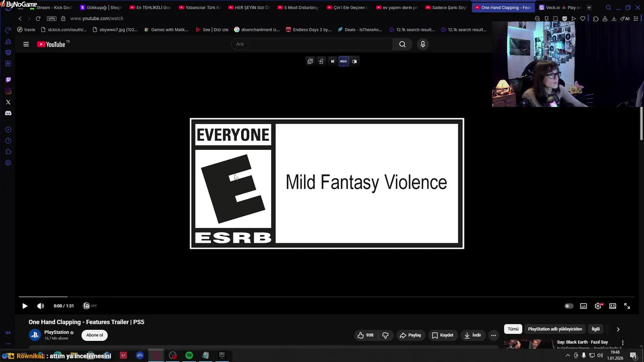Open browser downloads icon
This screenshot has height=362, width=644.
(x=614, y=19)
